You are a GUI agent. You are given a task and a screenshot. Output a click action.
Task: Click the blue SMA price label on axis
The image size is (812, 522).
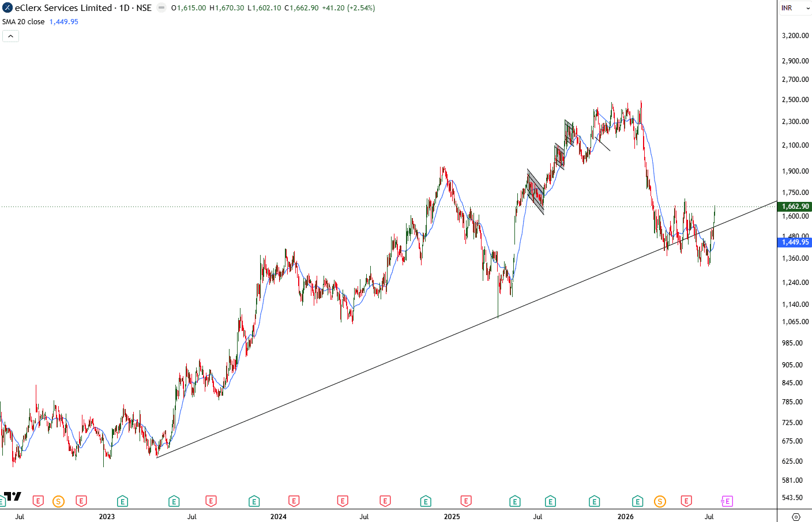coord(795,242)
